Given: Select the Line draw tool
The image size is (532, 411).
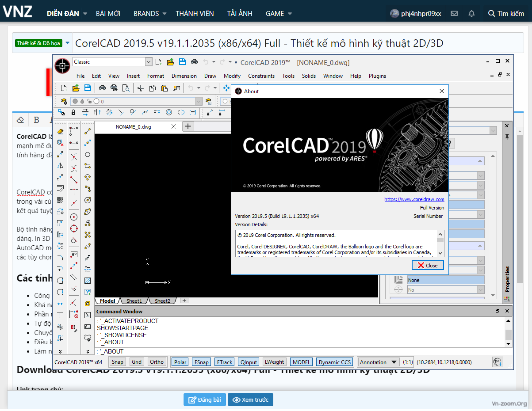Looking at the screenshot, I should coord(88,131).
